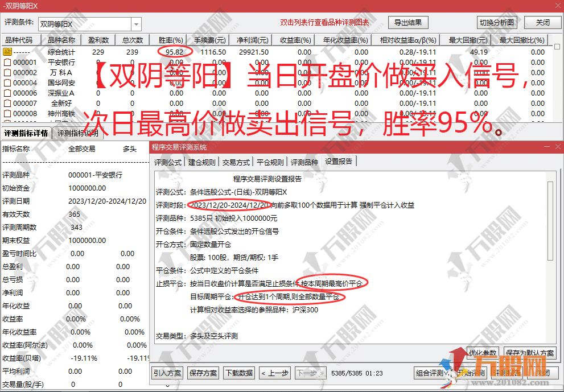Open the 评测条件 dropdown arrow

137,24
